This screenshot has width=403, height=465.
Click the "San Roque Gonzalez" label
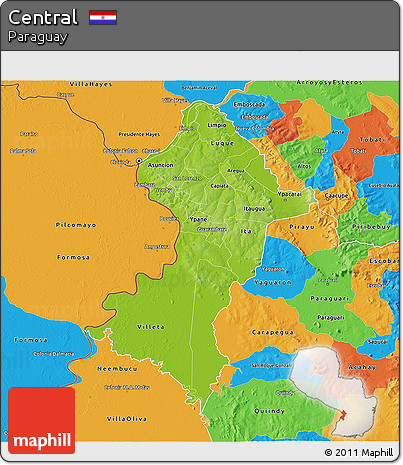pyautogui.click(x=272, y=366)
